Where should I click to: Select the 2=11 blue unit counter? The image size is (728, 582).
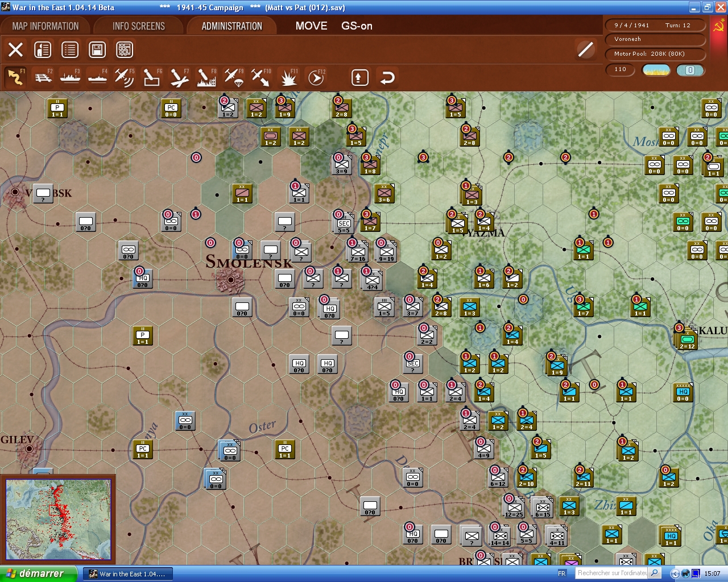coord(583,477)
